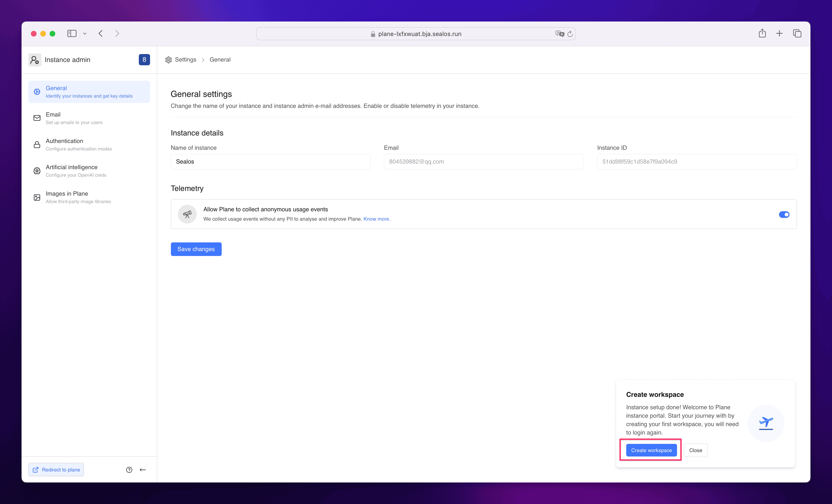832x504 pixels.
Task: Click the telemetry telescope icon
Action: coord(187,214)
